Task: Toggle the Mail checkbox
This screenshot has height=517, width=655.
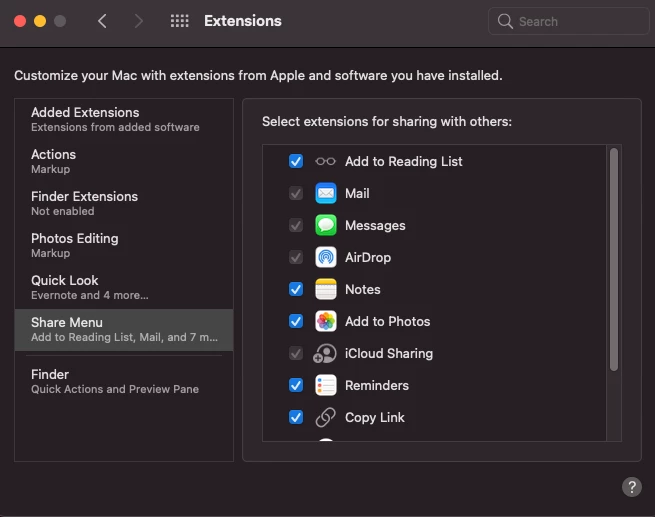Action: (x=296, y=193)
